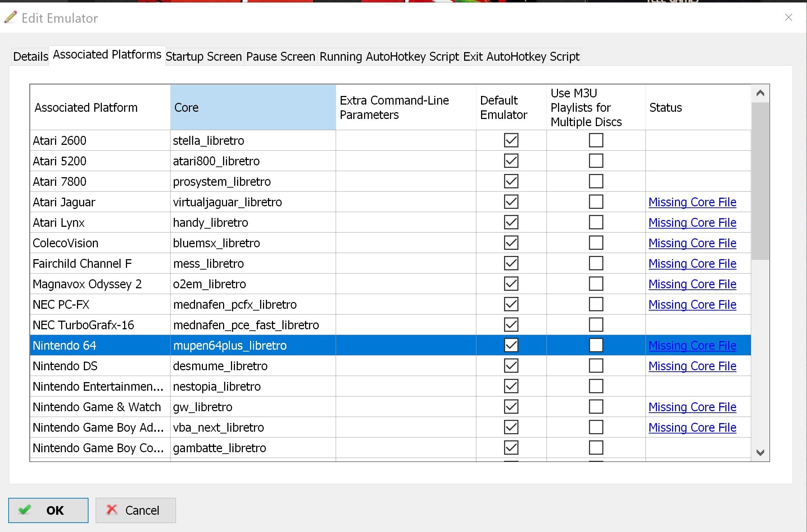
Task: Click the Default Emulator column header
Action: pyautogui.click(x=511, y=107)
